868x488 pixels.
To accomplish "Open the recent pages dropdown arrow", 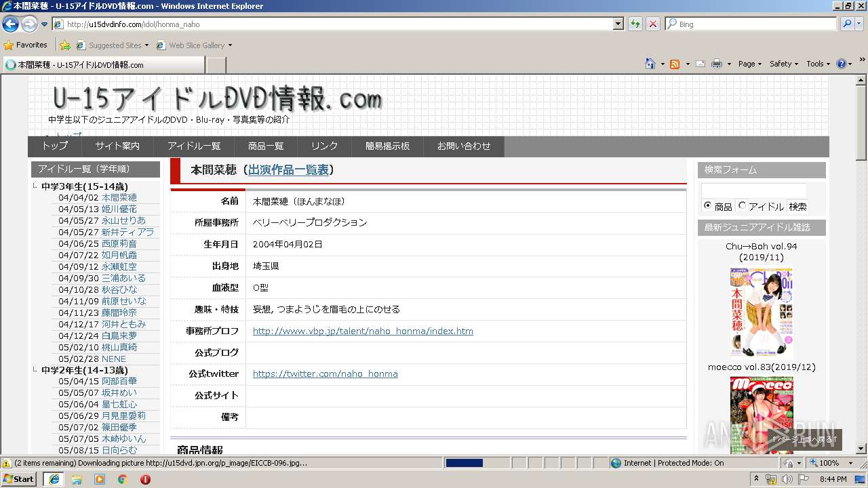I will click(x=44, y=24).
